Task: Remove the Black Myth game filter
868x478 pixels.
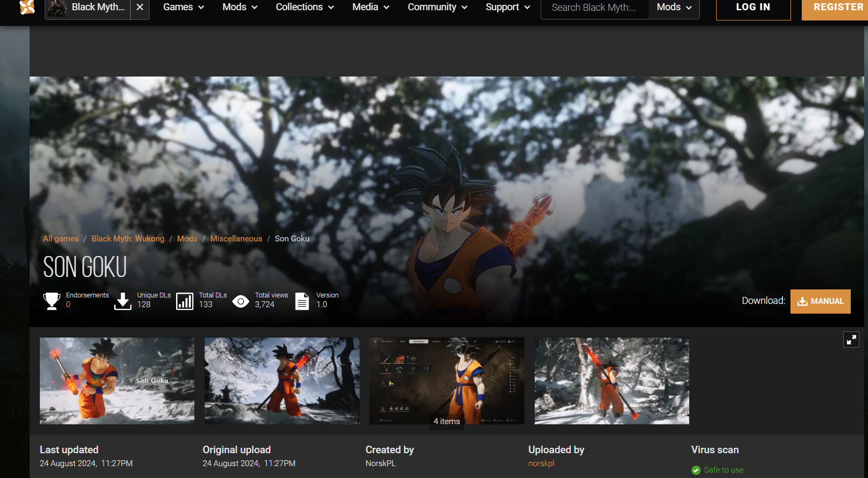Action: pos(140,8)
